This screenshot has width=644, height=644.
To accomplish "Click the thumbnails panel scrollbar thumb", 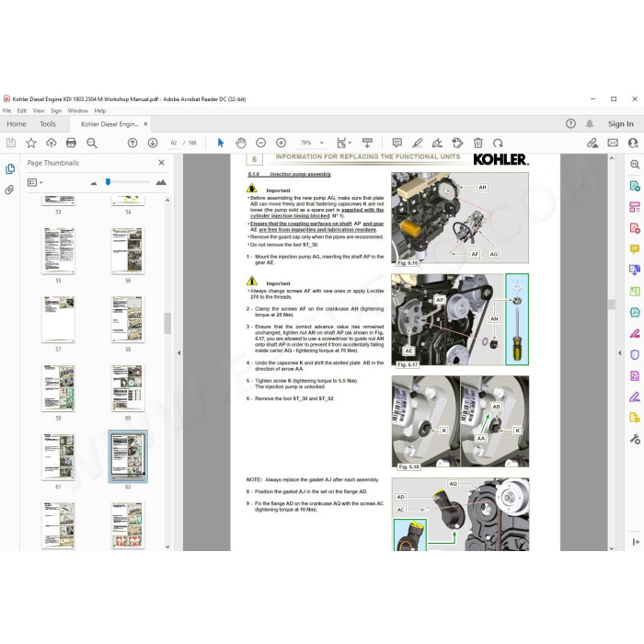I will [167, 324].
